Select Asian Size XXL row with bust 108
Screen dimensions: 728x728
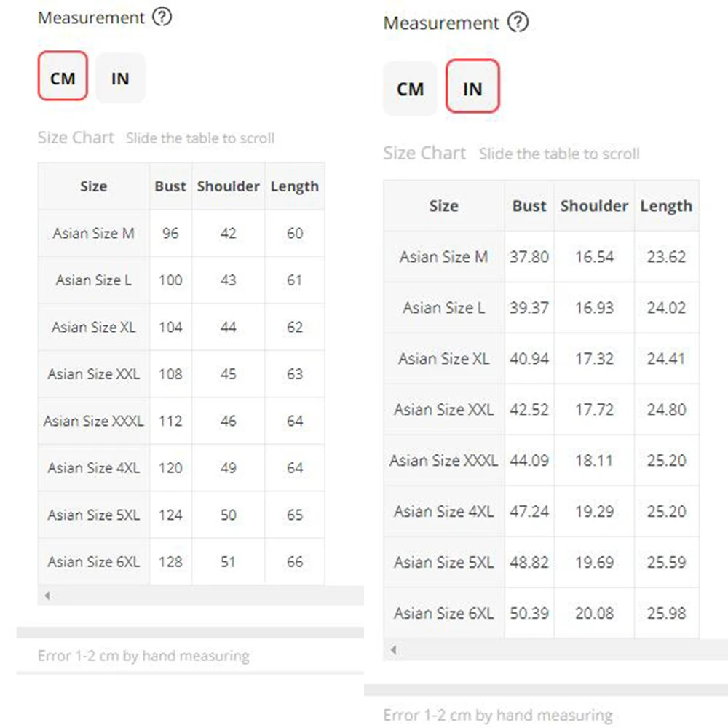tap(93, 374)
